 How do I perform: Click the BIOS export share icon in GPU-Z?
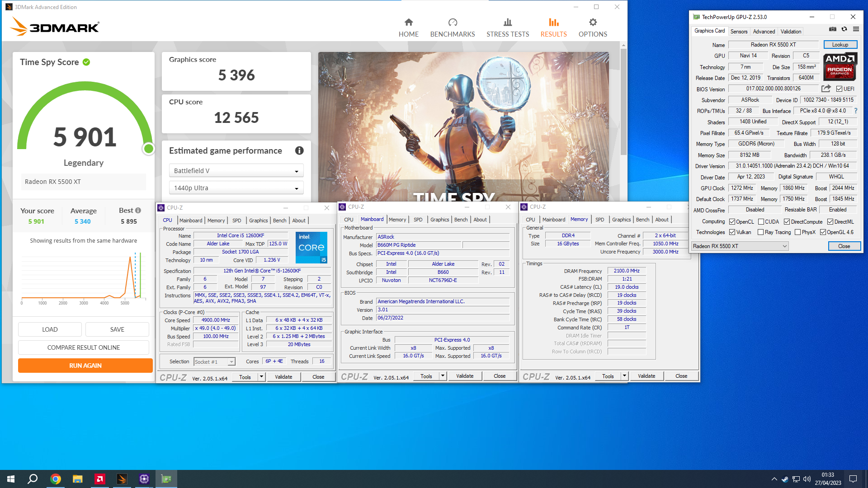point(826,89)
